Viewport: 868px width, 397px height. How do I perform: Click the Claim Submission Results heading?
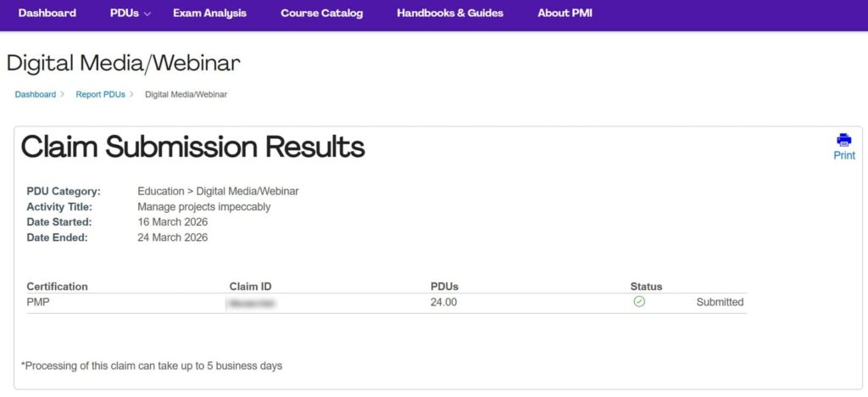(192, 147)
